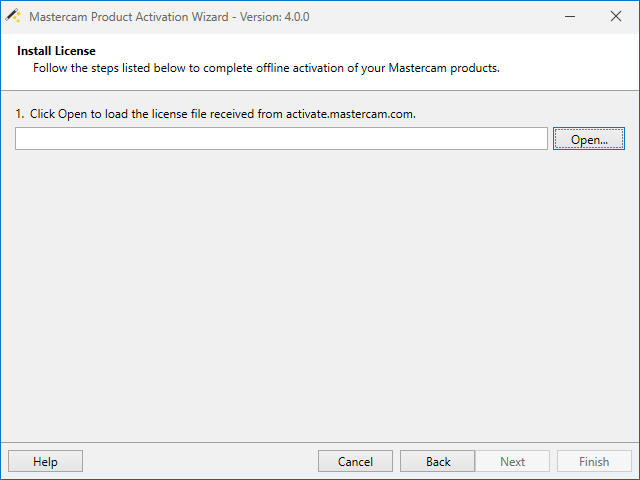Viewport: 640px width, 480px height.
Task: Click the empty gray wizard page area
Action: pyautogui.click(x=320, y=300)
